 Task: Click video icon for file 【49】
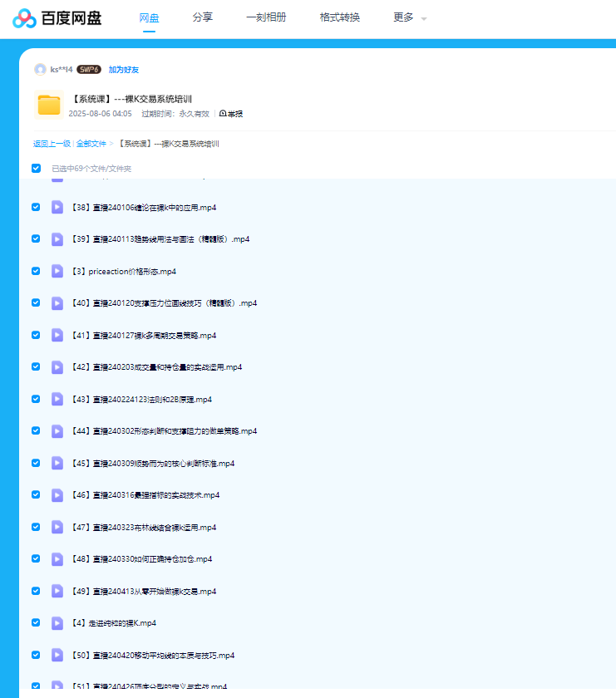(x=57, y=591)
